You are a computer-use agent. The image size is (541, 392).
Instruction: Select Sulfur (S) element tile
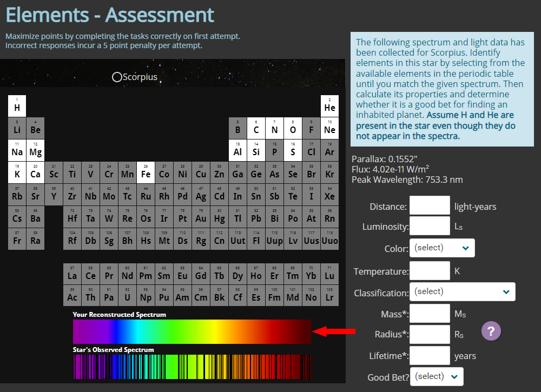pyautogui.click(x=293, y=151)
